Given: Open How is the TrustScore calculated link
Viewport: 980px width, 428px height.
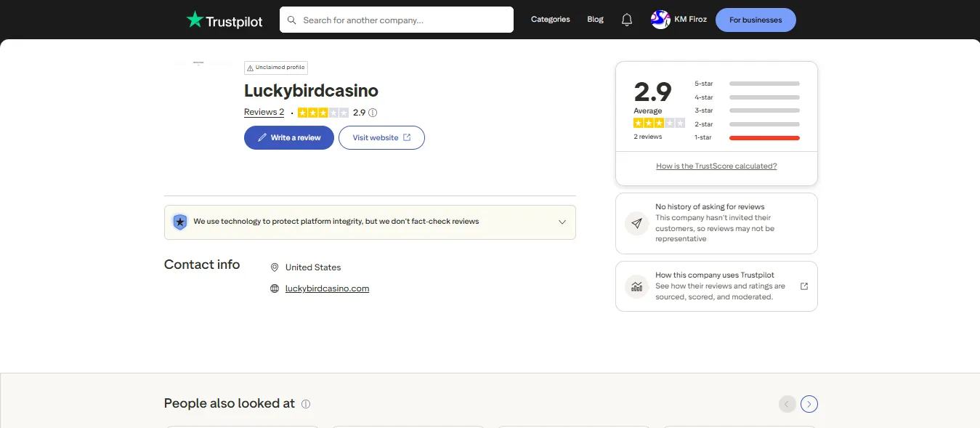Looking at the screenshot, I should point(716,166).
